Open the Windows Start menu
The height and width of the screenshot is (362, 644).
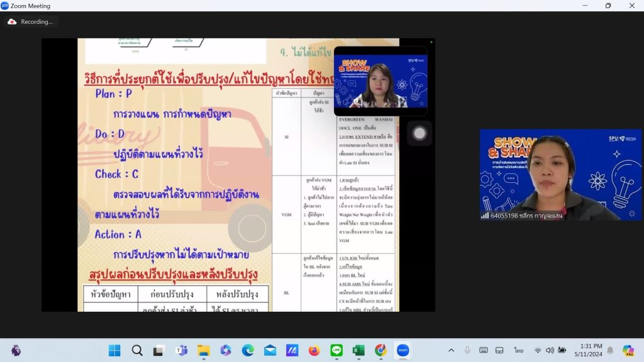pyautogui.click(x=114, y=351)
